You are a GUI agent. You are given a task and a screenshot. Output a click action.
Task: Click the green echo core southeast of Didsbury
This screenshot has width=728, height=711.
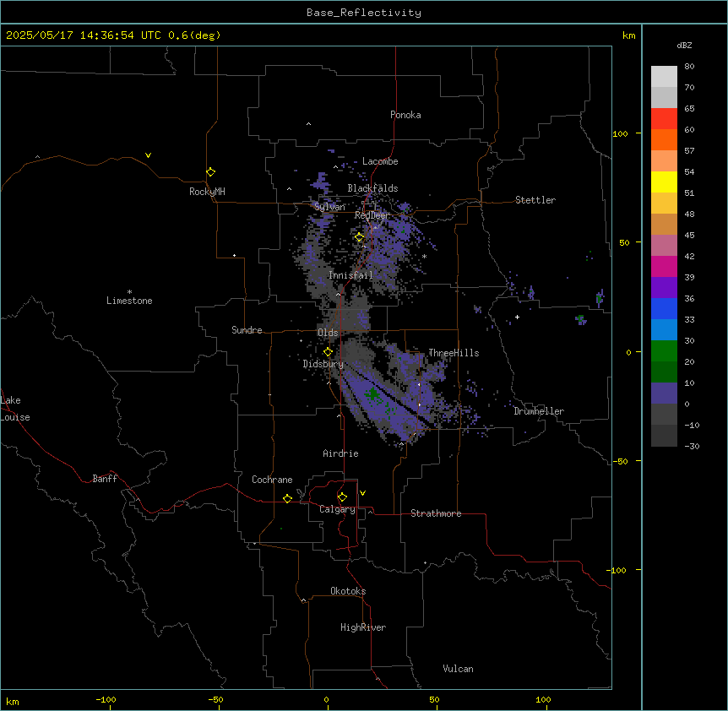pos(372,394)
